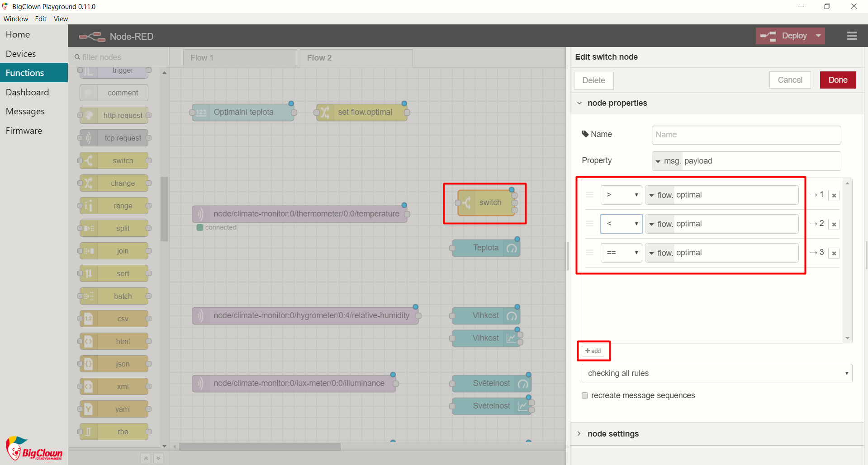Click the rule 1 value field optimal
The image size is (868, 465).
tap(736, 195)
